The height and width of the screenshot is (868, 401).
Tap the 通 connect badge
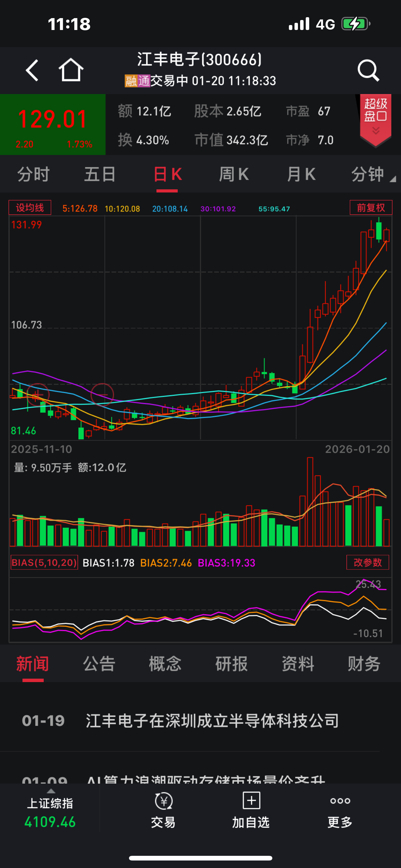(144, 81)
